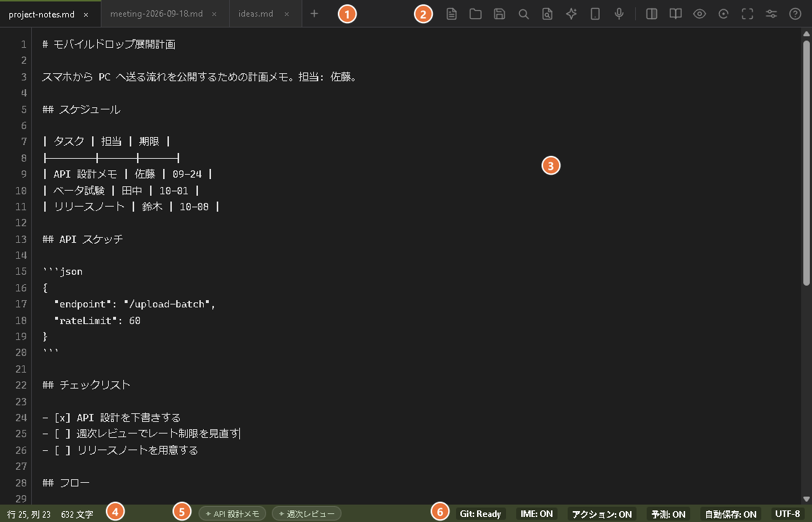812x522 pixels.
Task: Open search with the magnifier icon
Action: 523,14
